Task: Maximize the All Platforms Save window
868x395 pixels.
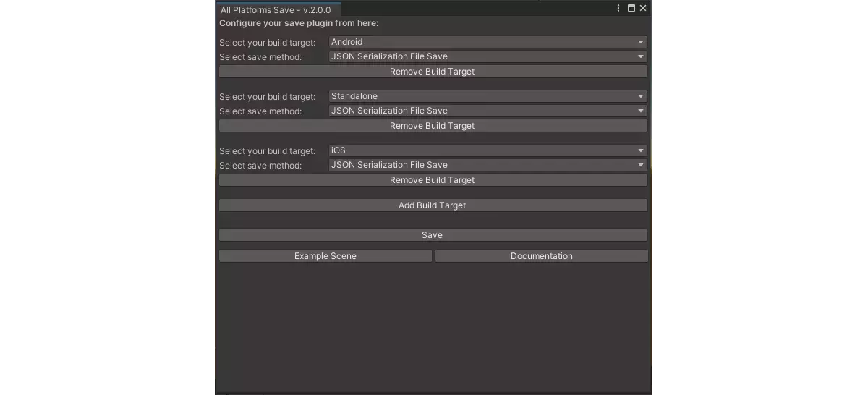Action: (631, 8)
